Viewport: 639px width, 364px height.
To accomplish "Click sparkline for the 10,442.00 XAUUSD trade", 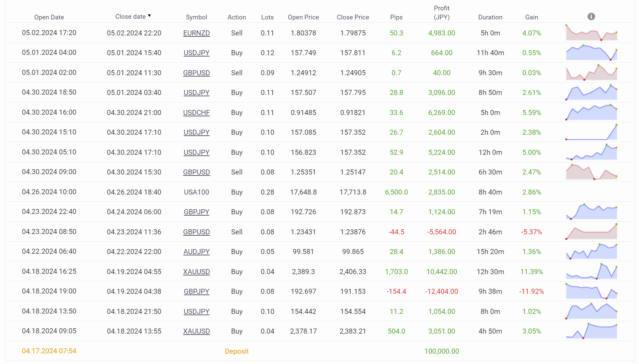I will 591,272.
